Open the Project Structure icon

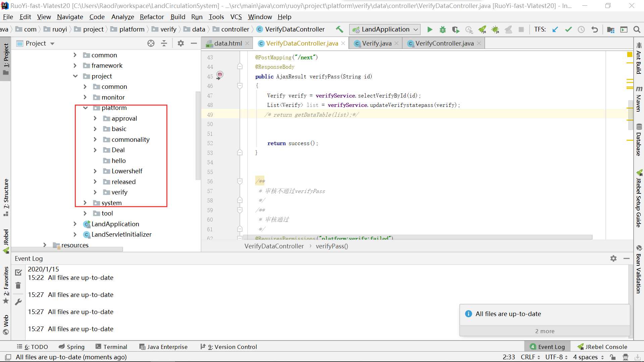611,29
